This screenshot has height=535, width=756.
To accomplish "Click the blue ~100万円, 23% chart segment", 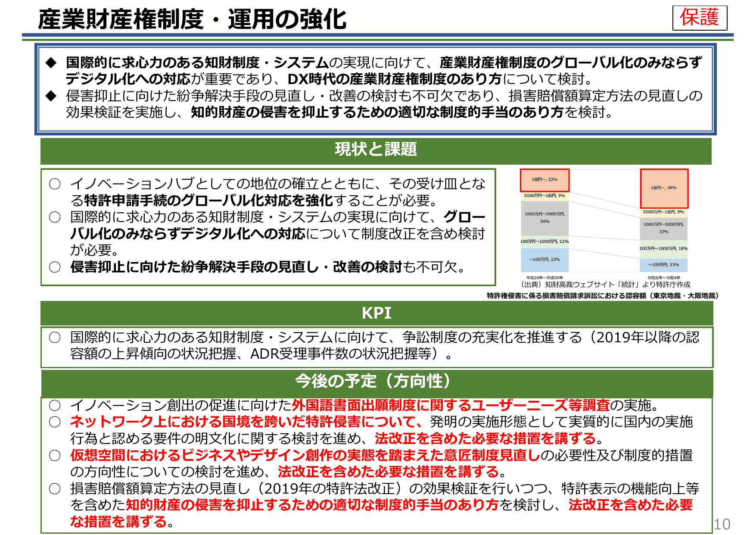I will [544, 260].
